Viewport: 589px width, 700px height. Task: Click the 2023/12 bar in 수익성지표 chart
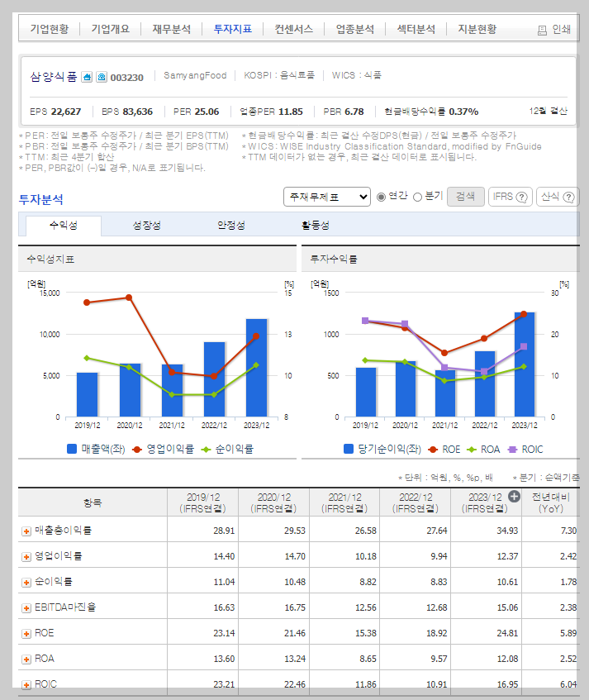(256, 368)
